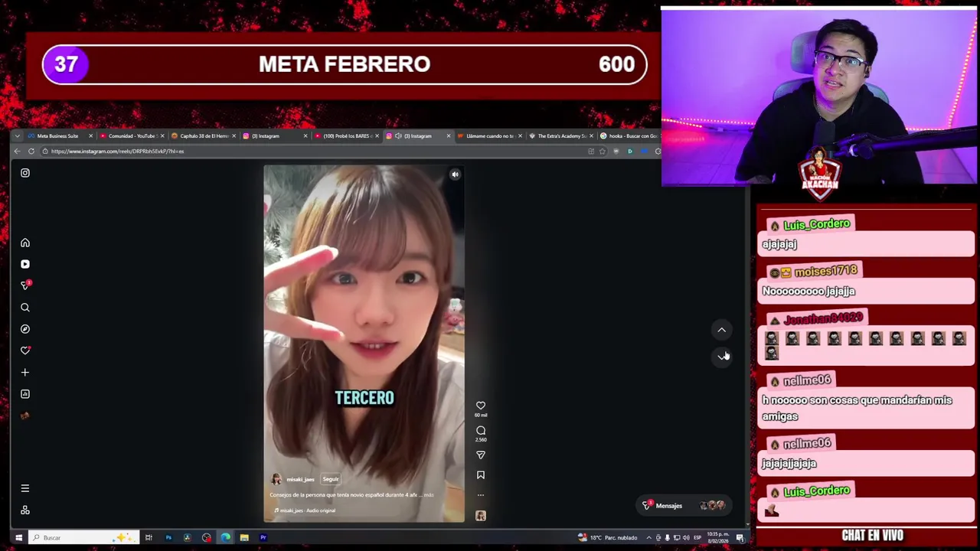
Task: Open taskbar clock showing 10:35 p. m.
Action: tap(717, 538)
